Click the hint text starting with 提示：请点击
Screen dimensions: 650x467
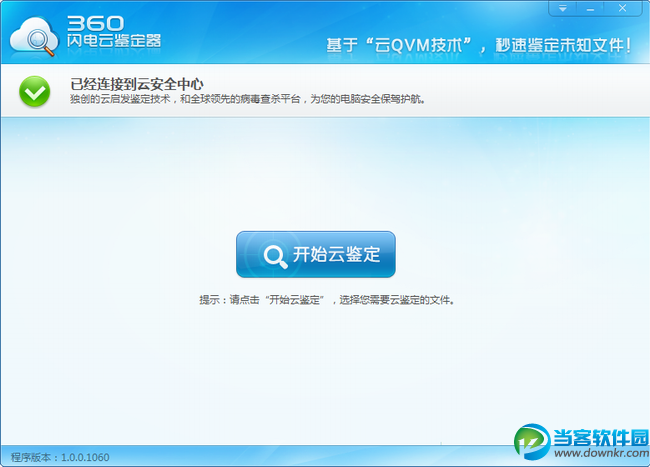327,300
